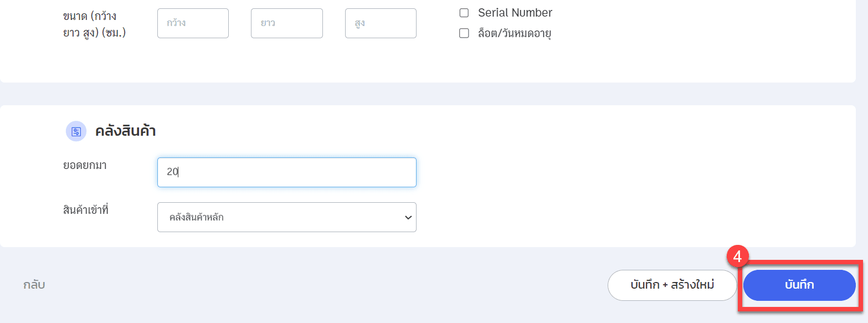This screenshot has height=323, width=868.
Task: Focus the ยาว length input field
Action: pyautogui.click(x=287, y=23)
